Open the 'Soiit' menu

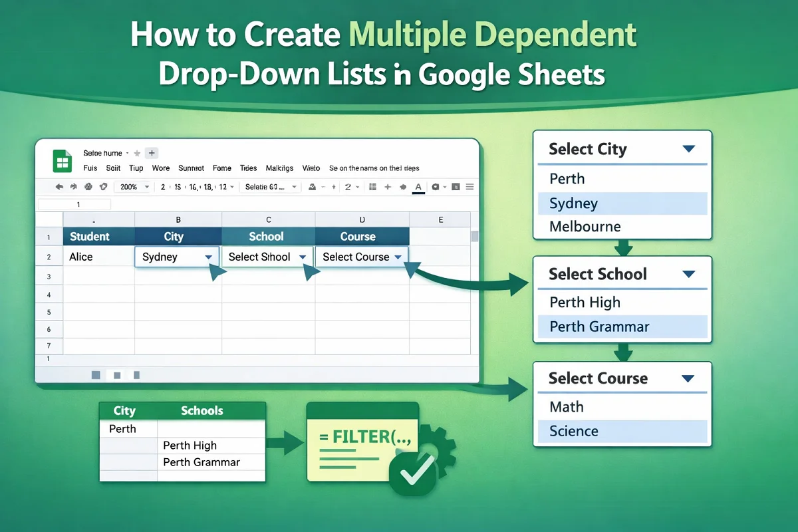(x=113, y=168)
